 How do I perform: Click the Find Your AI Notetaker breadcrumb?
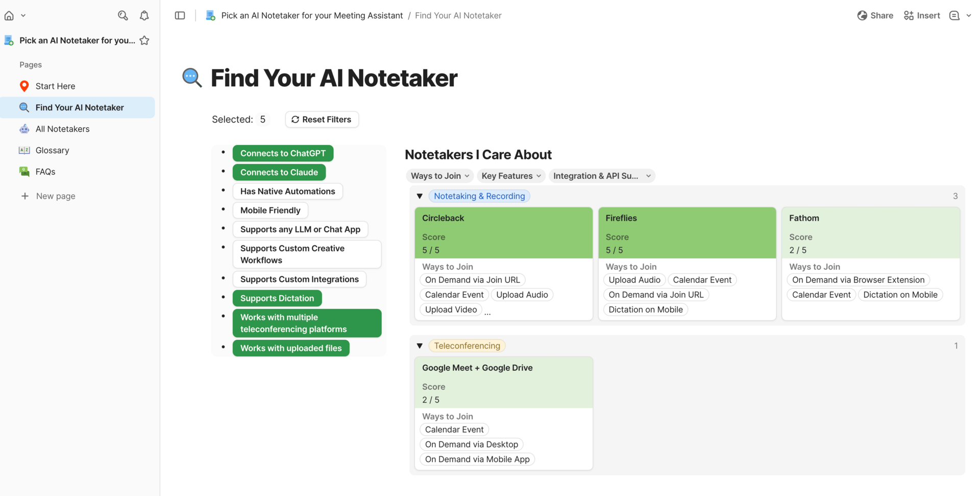[458, 16]
